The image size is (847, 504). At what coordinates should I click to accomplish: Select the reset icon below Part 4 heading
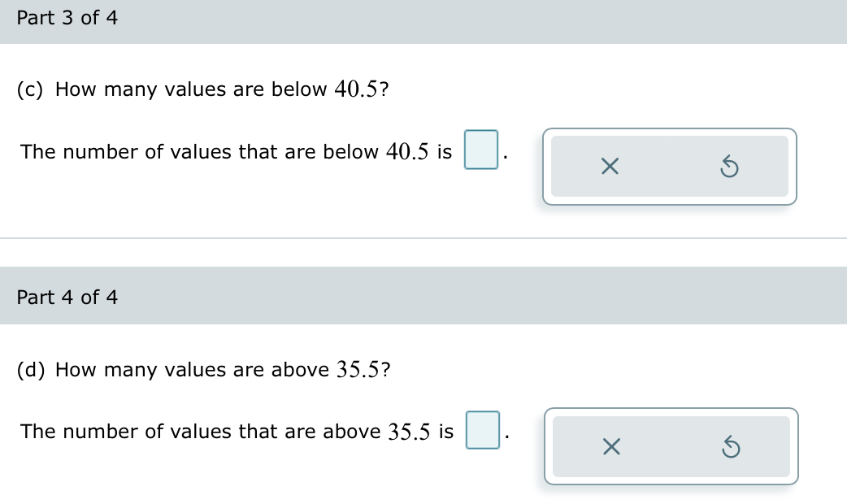[730, 446]
